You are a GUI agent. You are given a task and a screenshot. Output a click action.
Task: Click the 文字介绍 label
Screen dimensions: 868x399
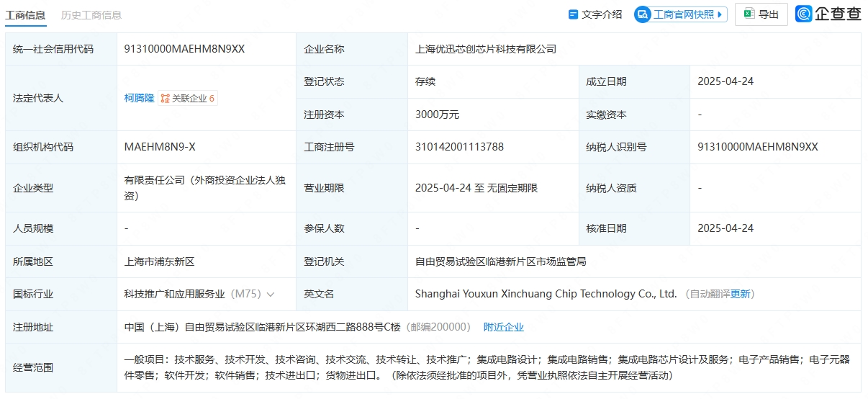point(602,14)
